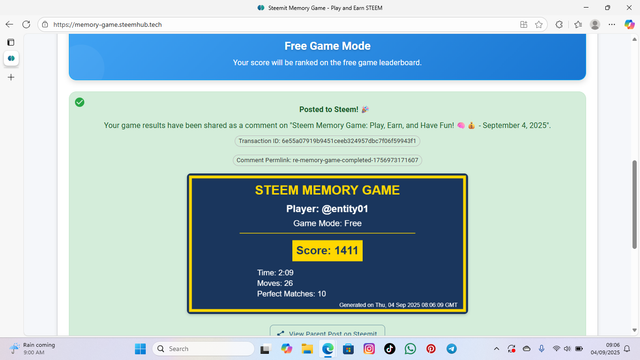
Task: Click the Comment Permlink pill
Action: click(327, 160)
